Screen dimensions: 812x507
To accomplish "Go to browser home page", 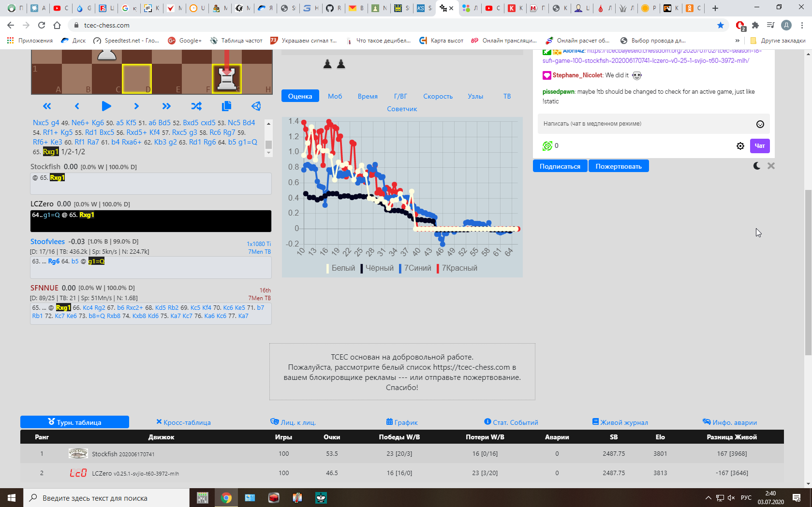I will point(57,25).
